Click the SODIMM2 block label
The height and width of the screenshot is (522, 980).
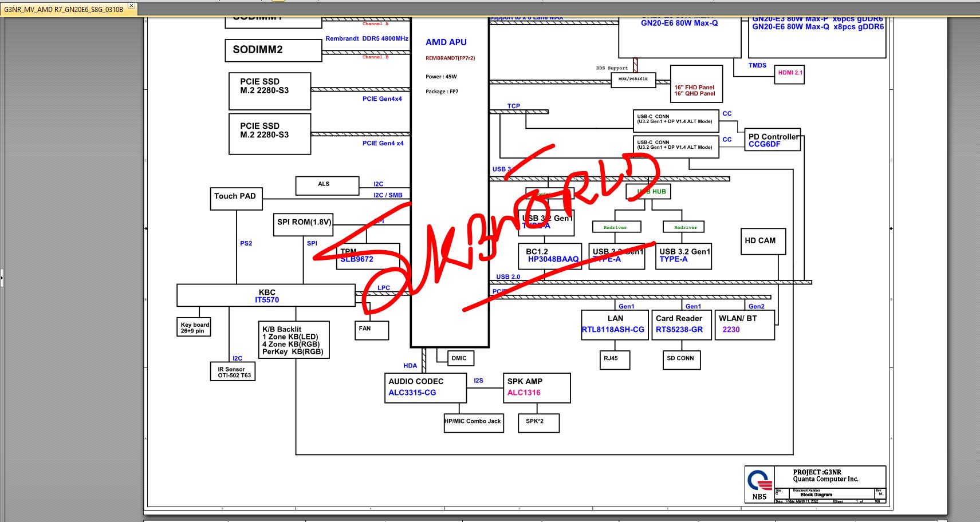[x=258, y=50]
